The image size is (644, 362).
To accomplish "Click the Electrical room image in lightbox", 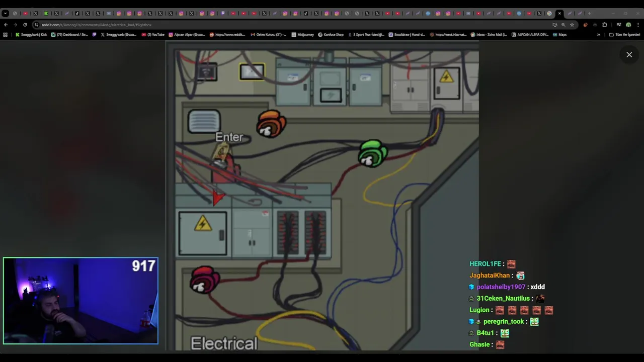I will click(322, 196).
